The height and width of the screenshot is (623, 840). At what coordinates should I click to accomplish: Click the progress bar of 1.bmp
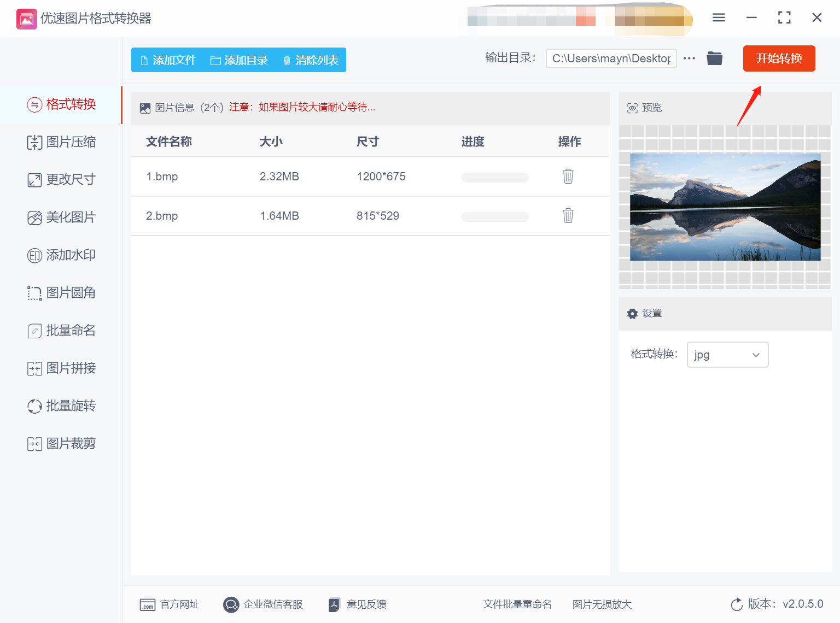494,177
